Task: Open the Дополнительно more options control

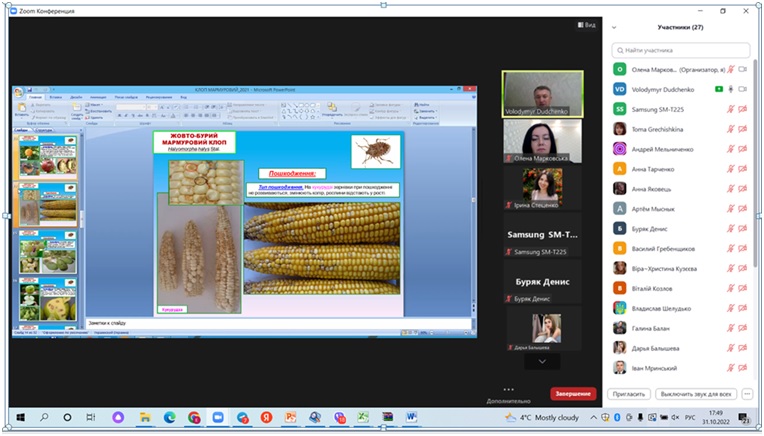Action: coord(508,393)
